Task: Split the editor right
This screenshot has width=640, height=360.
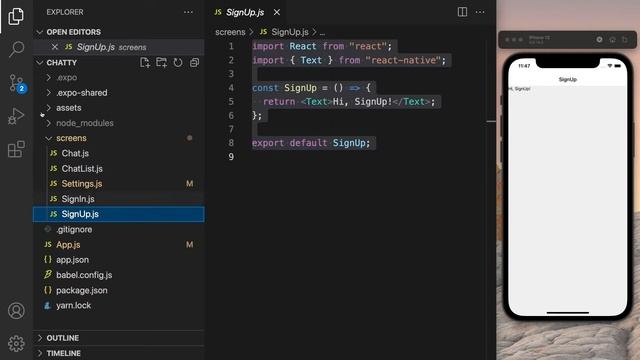Action: 462,12
